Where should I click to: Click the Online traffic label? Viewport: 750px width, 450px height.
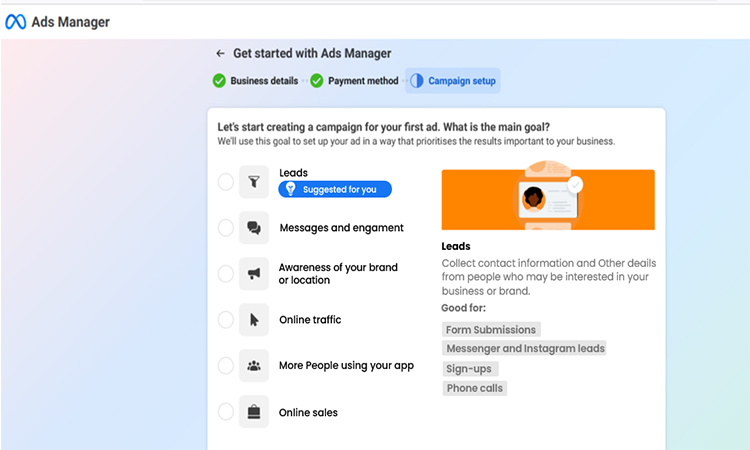(310, 319)
